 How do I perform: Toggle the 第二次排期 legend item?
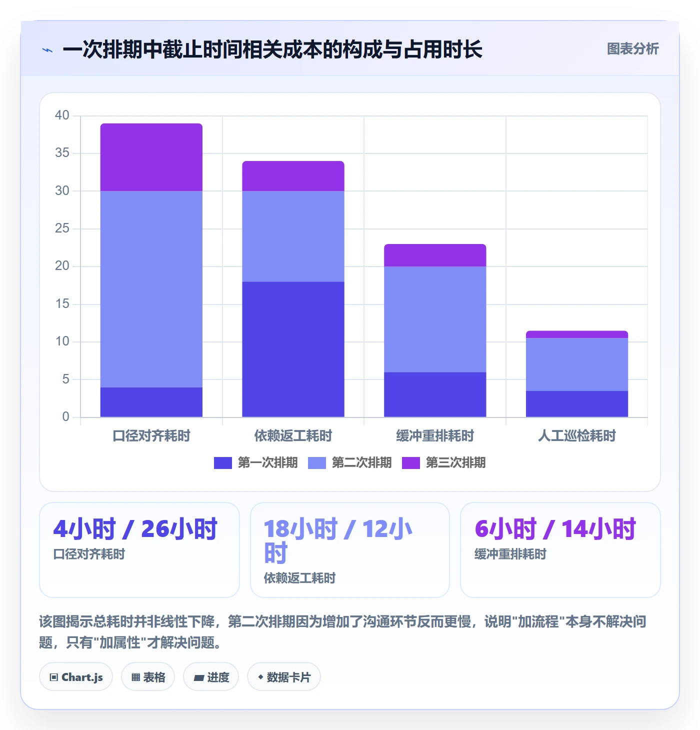click(349, 462)
